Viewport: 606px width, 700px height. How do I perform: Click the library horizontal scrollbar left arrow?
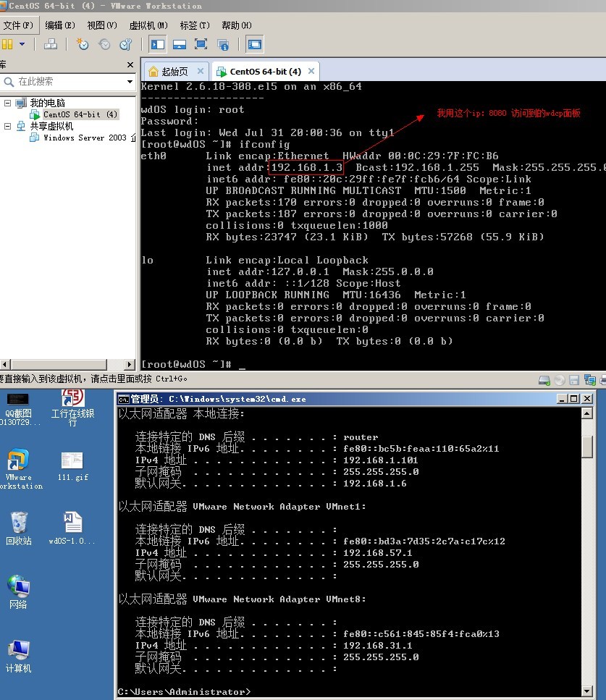(x=5, y=364)
